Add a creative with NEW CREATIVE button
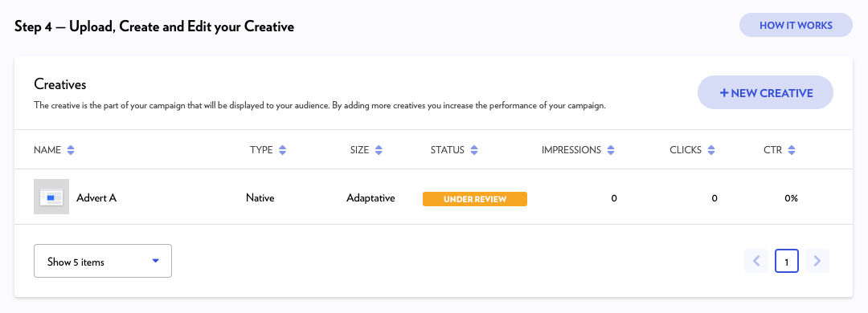Image resolution: width=868 pixels, height=313 pixels. (x=766, y=92)
